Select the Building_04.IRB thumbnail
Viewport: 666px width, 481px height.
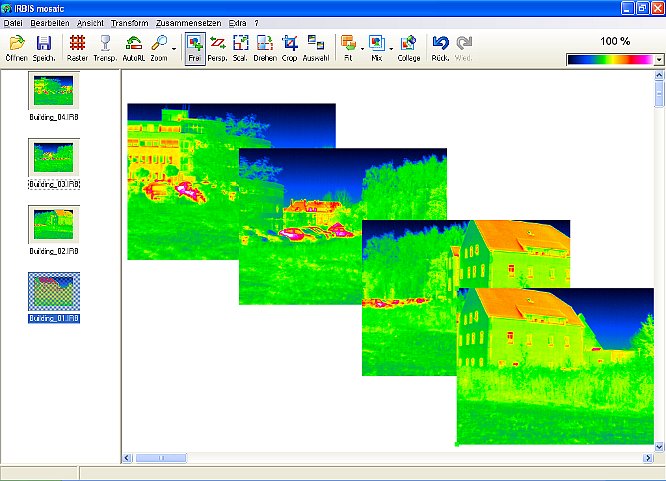54,91
